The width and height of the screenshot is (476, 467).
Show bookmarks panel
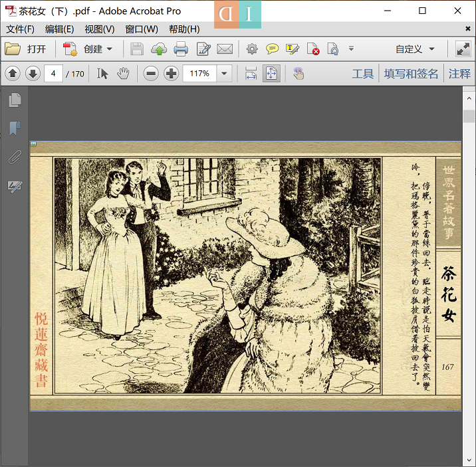[15, 128]
